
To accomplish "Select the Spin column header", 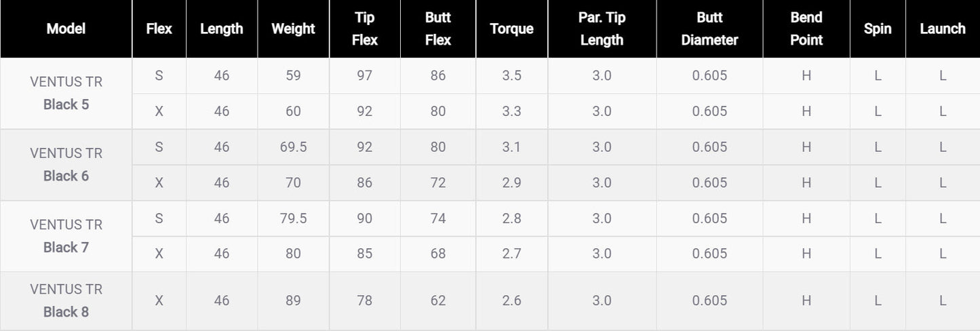I will click(878, 29).
